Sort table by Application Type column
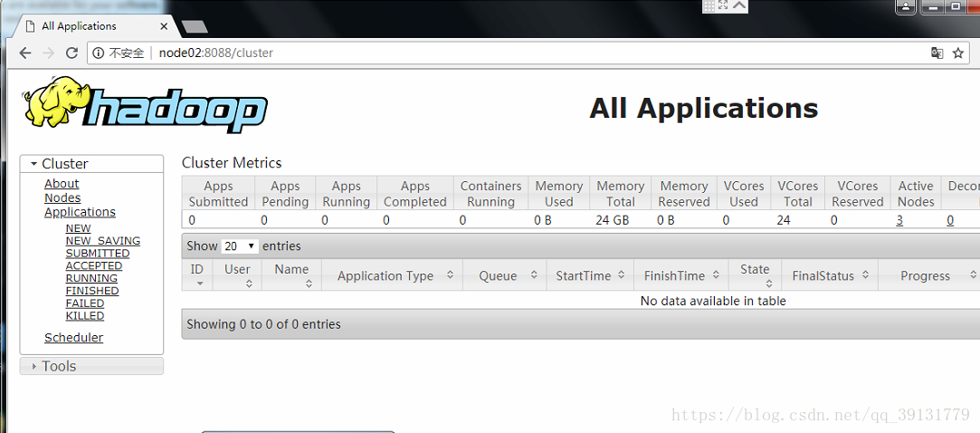This screenshot has height=433, width=980. click(x=392, y=275)
